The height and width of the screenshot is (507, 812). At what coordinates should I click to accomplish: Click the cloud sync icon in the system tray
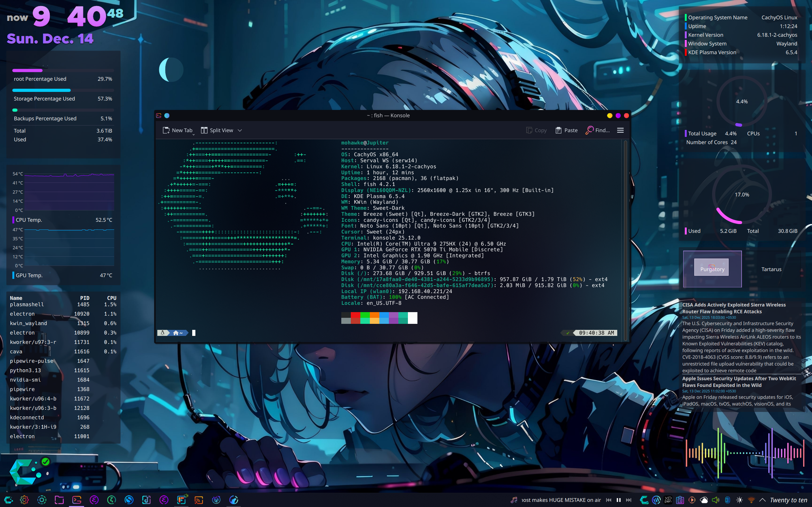coord(704,500)
